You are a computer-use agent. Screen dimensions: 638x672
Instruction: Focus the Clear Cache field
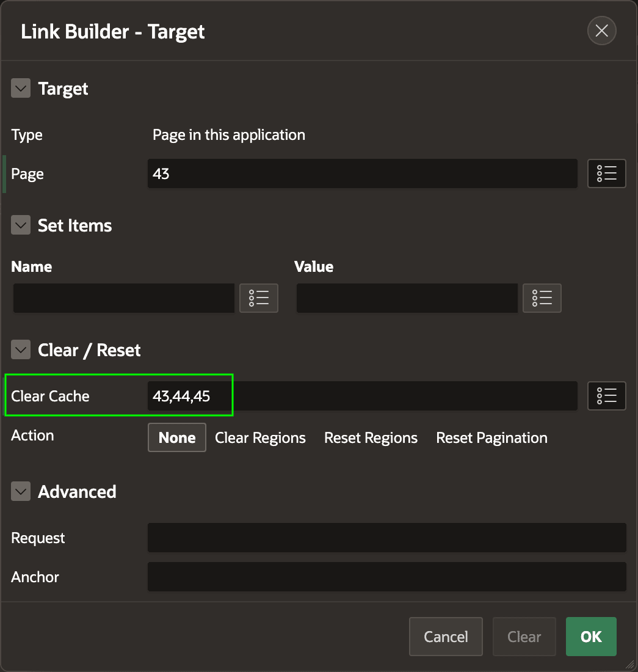pyautogui.click(x=362, y=396)
